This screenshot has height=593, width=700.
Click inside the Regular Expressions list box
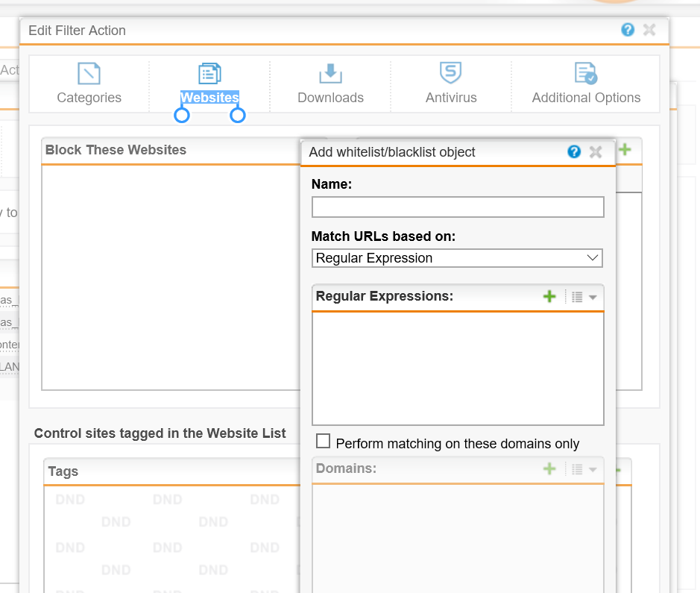tap(457, 368)
